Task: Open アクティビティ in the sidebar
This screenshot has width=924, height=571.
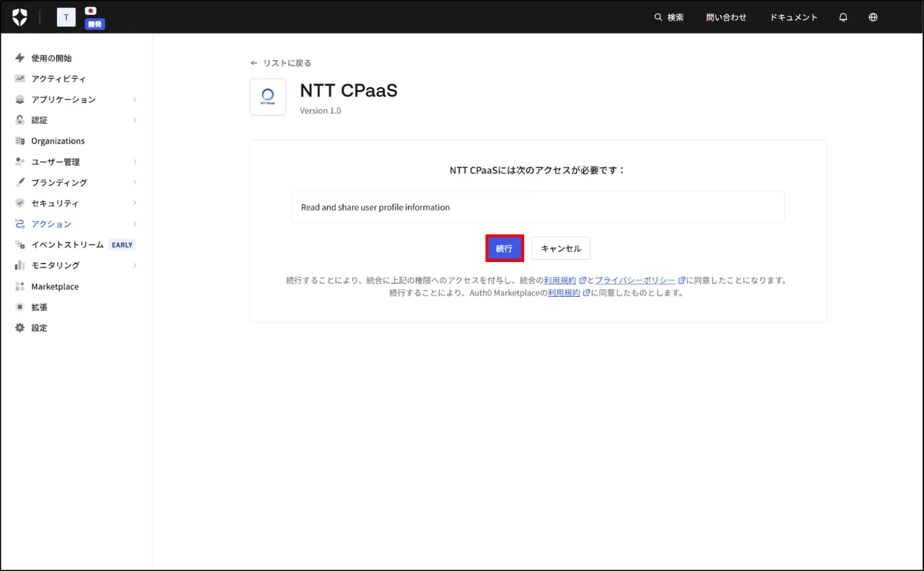Action: point(58,79)
